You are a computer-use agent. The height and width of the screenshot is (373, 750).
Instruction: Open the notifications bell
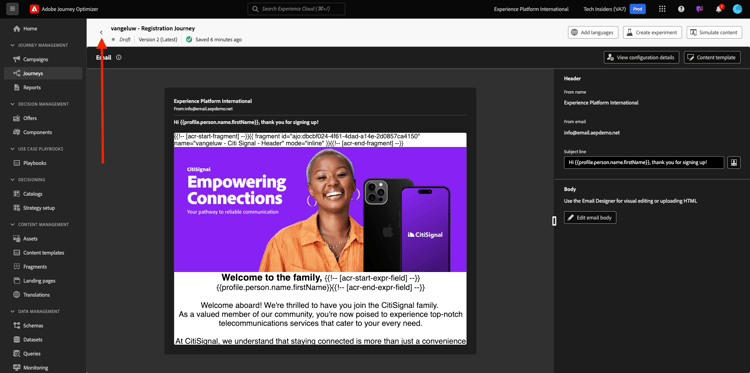pyautogui.click(x=718, y=9)
